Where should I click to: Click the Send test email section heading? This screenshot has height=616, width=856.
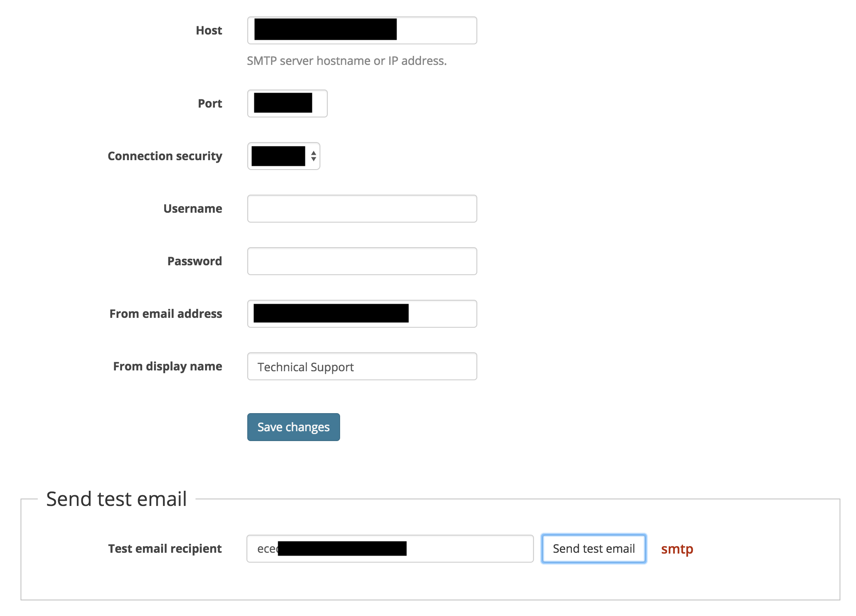[117, 498]
